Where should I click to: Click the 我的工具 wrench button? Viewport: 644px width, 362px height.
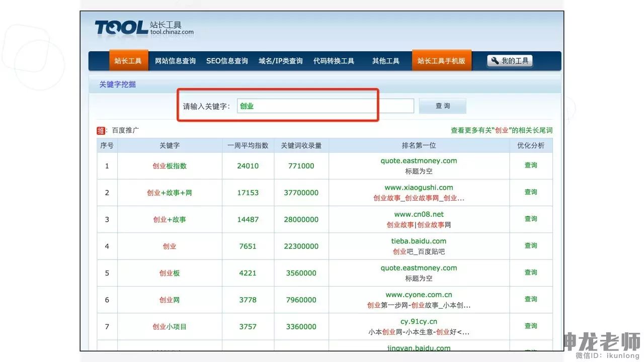[510, 61]
